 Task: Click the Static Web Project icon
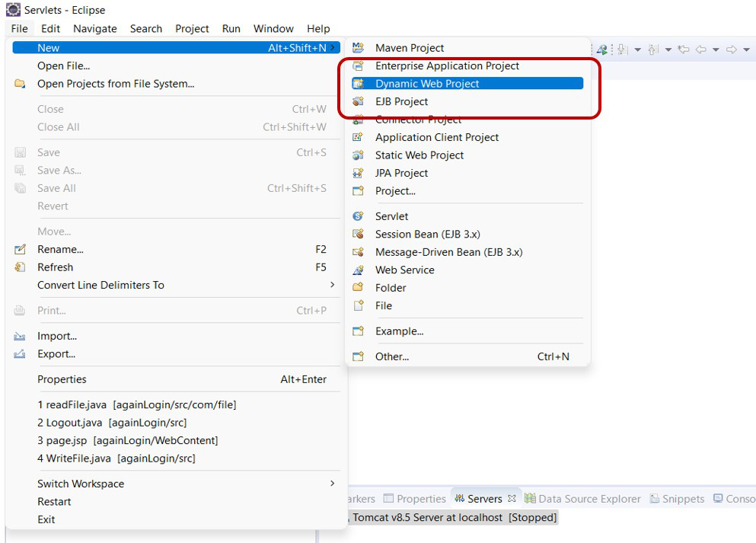coord(358,155)
